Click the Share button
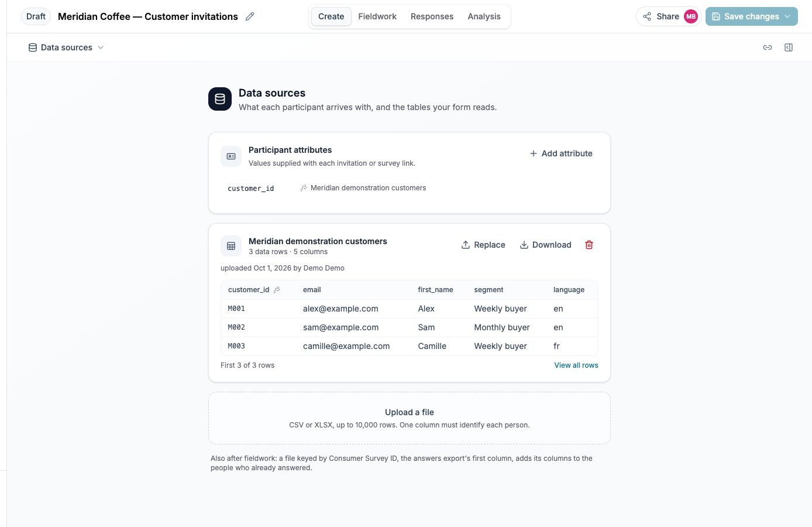The width and height of the screenshot is (812, 527). 661,16
